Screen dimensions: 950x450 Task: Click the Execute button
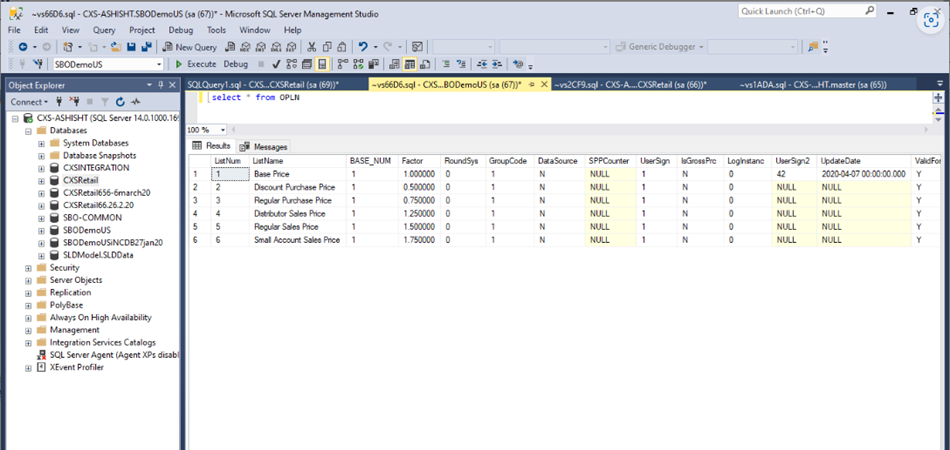[x=195, y=64]
